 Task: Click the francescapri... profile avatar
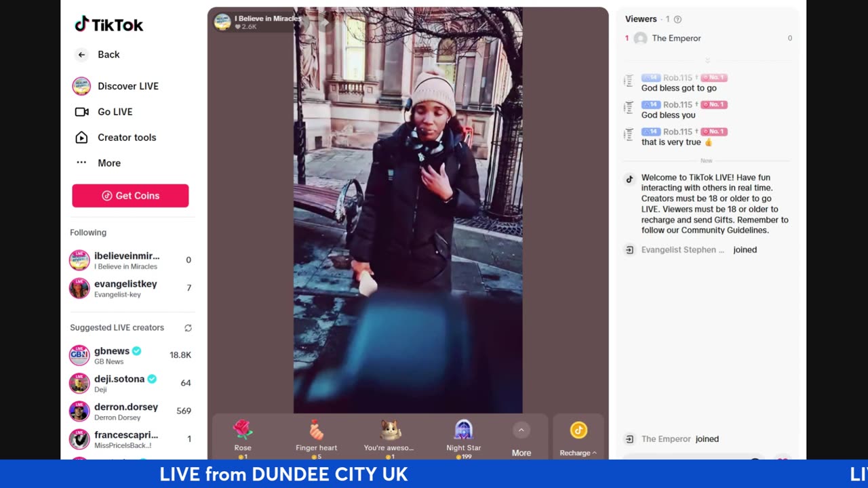tap(79, 439)
